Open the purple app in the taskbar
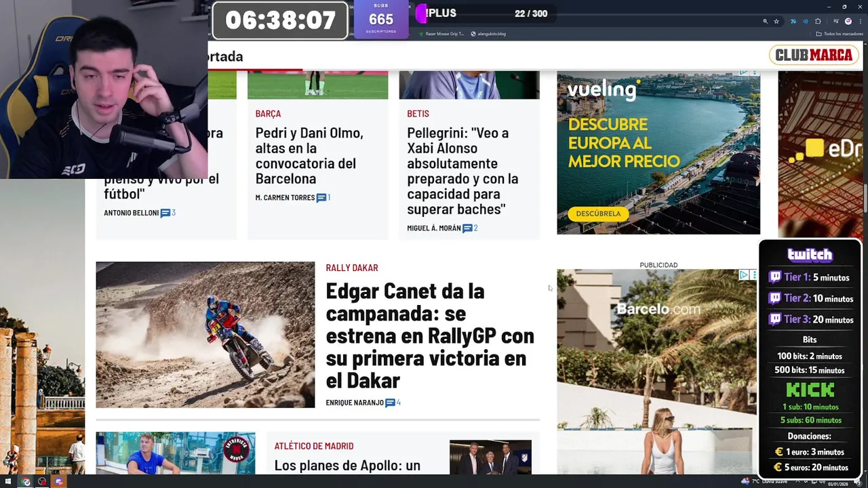 [x=59, y=482]
